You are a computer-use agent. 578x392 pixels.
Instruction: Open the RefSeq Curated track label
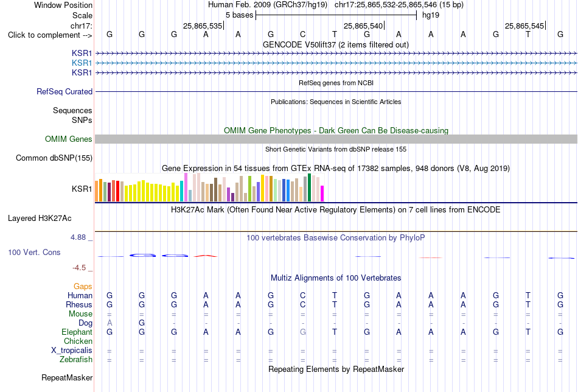tap(64, 91)
